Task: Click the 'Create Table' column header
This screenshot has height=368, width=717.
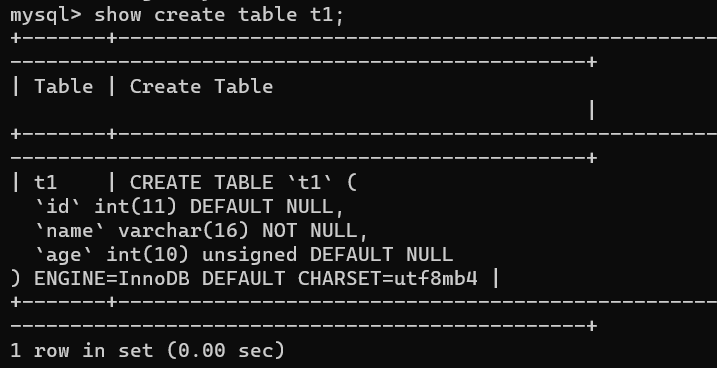Action: (201, 86)
